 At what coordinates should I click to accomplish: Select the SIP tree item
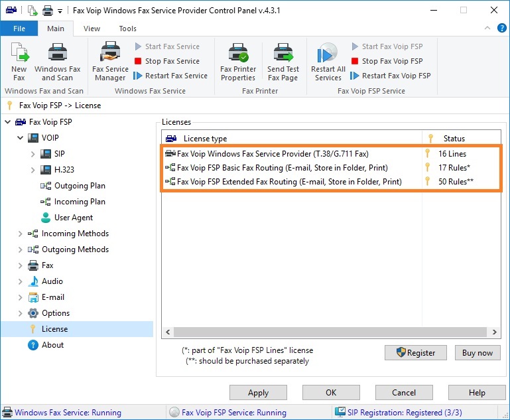(52, 154)
